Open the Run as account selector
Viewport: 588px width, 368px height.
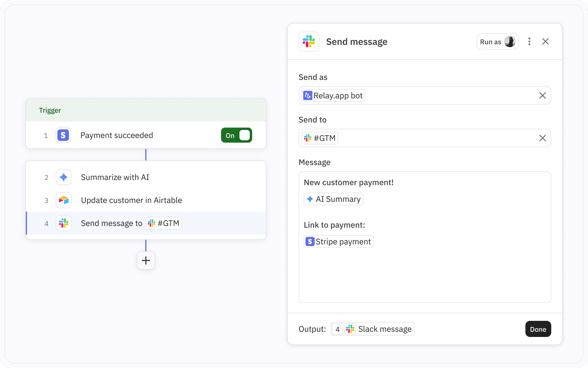pos(497,42)
